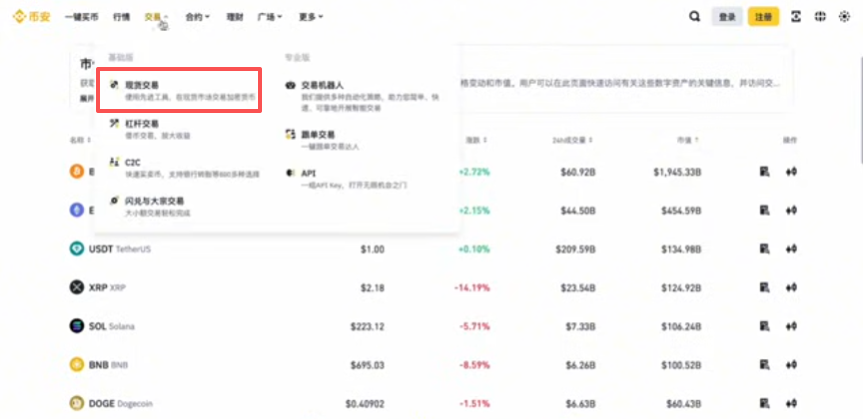
Task: Open details icon in $454.59B row
Action: (x=764, y=210)
